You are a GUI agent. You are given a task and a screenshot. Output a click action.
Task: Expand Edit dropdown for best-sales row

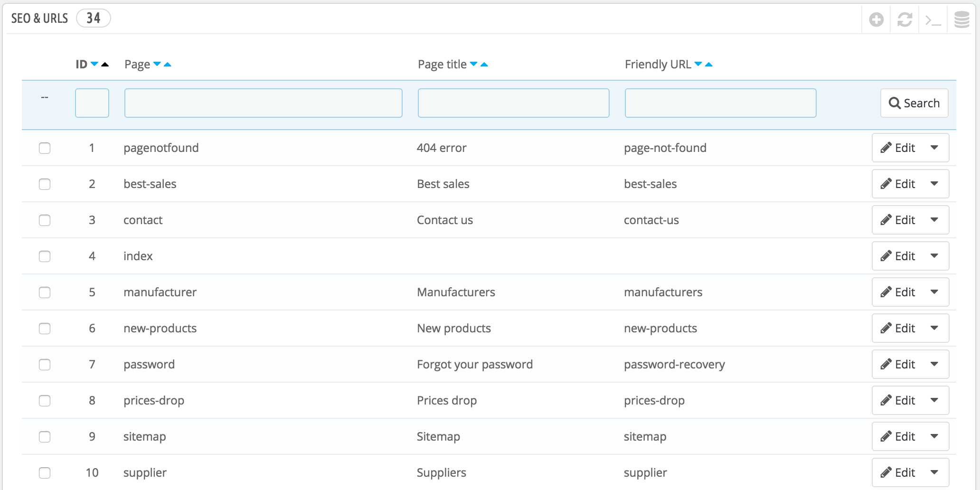tap(934, 184)
